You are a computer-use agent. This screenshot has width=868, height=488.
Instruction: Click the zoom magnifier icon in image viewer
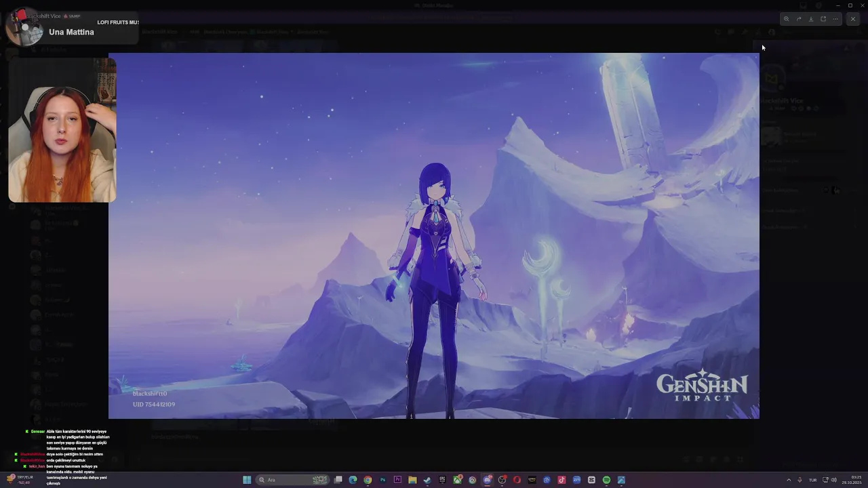(786, 19)
